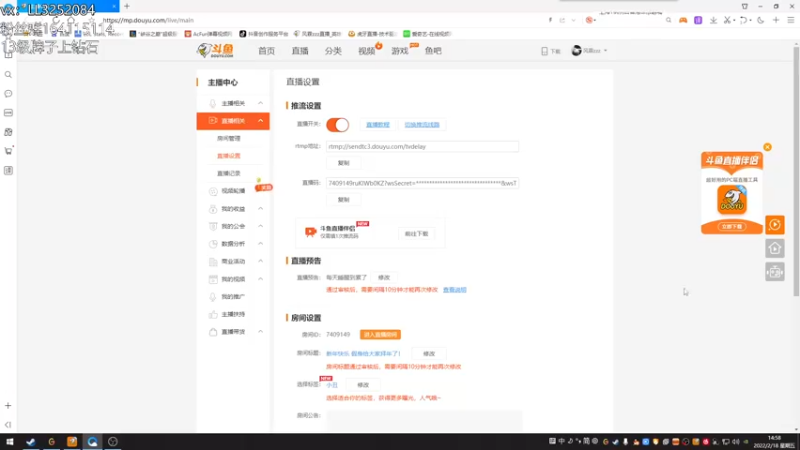
Task: Expand the 我的公会 sidebar section
Action: click(260, 226)
